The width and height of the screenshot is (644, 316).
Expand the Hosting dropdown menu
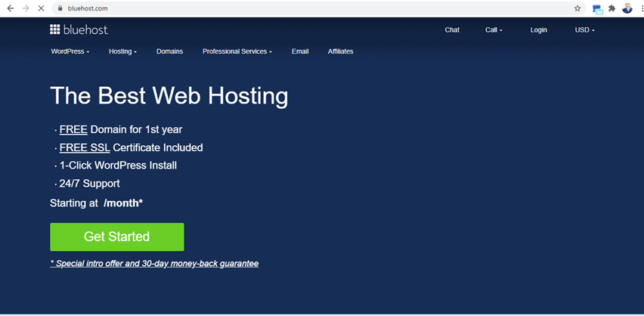122,51
